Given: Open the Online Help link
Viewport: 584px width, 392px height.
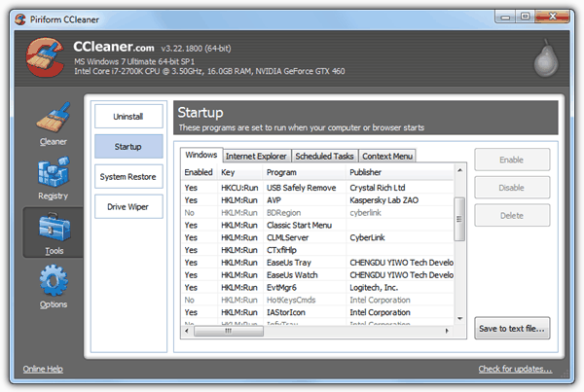Looking at the screenshot, I should click(43, 369).
